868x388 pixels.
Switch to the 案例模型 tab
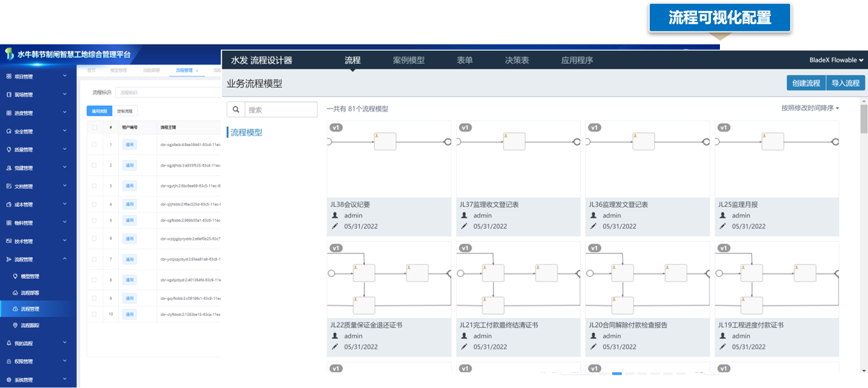point(408,60)
